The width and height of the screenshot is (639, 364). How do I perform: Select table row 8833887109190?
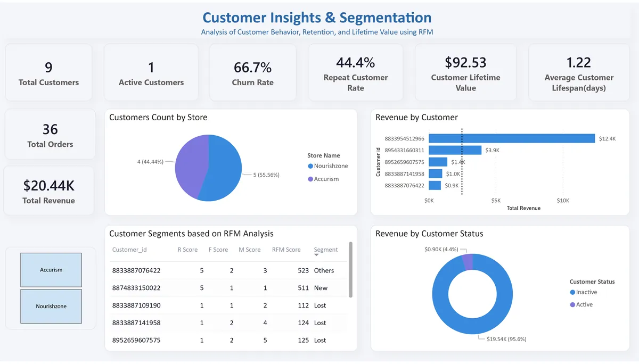pyautogui.click(x=229, y=305)
